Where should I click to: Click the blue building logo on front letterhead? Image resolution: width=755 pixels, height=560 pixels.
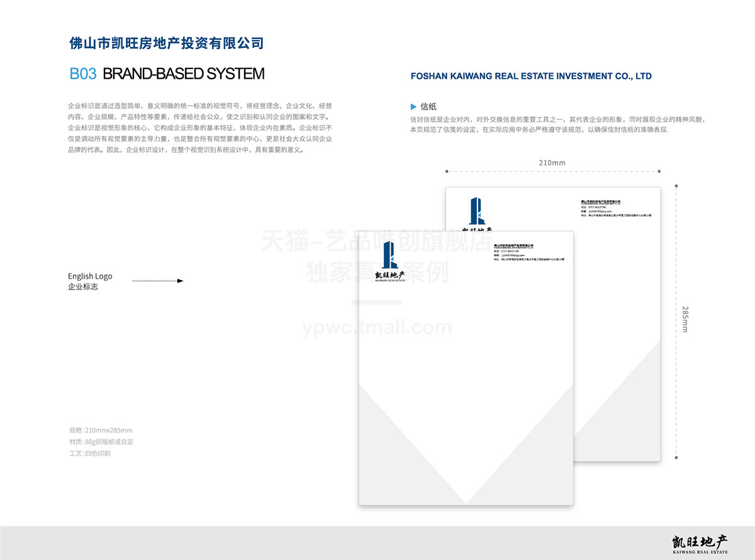pos(389,255)
